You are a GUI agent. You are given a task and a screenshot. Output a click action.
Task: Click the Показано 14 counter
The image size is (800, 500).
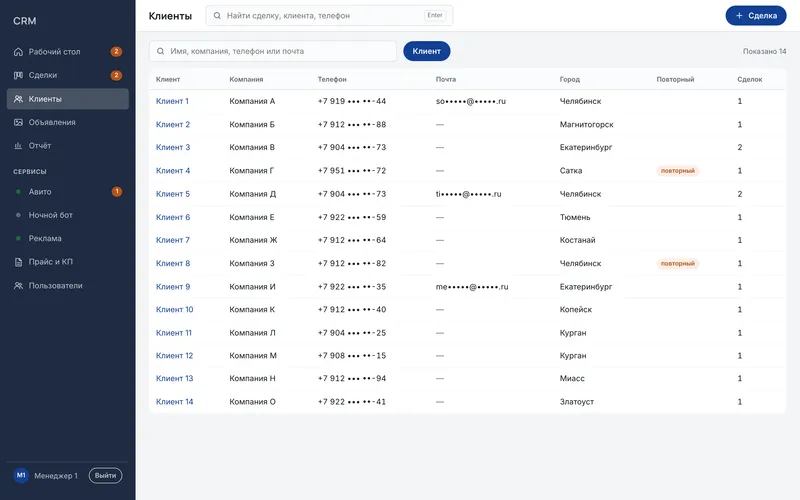click(764, 51)
